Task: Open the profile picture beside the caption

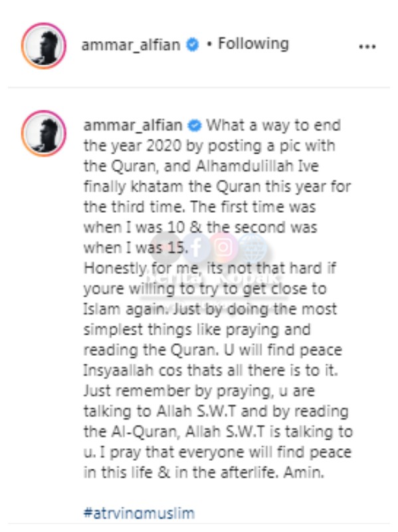Action: click(44, 134)
